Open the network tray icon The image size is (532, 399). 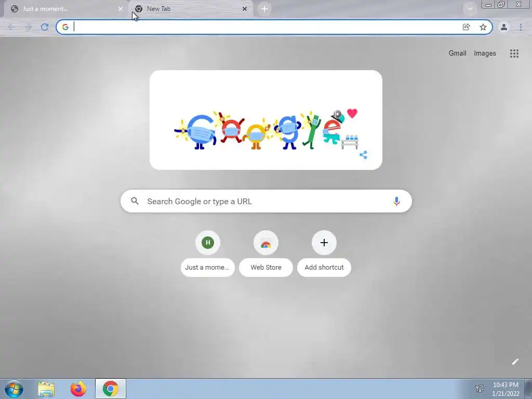pos(480,389)
